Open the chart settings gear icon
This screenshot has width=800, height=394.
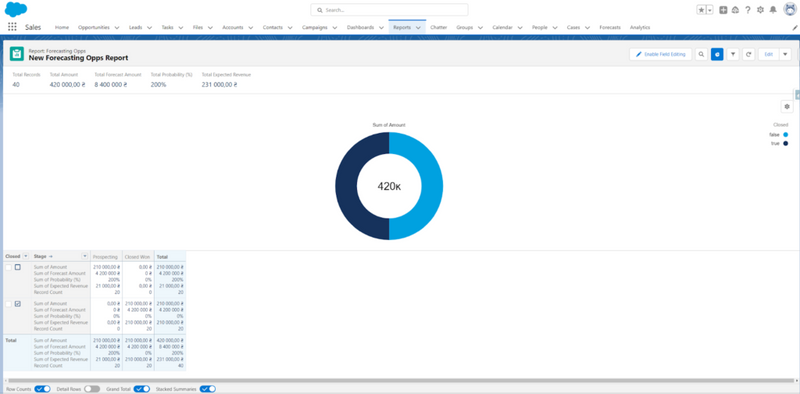787,107
